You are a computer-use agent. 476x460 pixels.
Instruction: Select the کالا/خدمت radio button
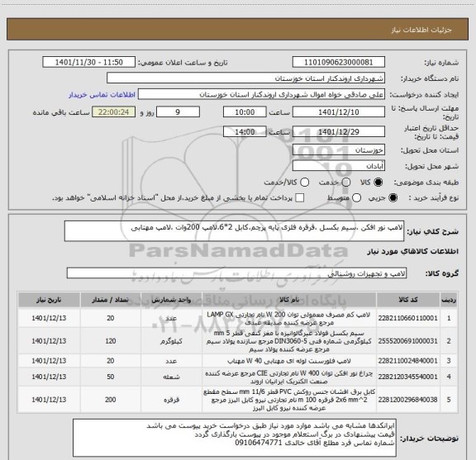tap(304, 183)
